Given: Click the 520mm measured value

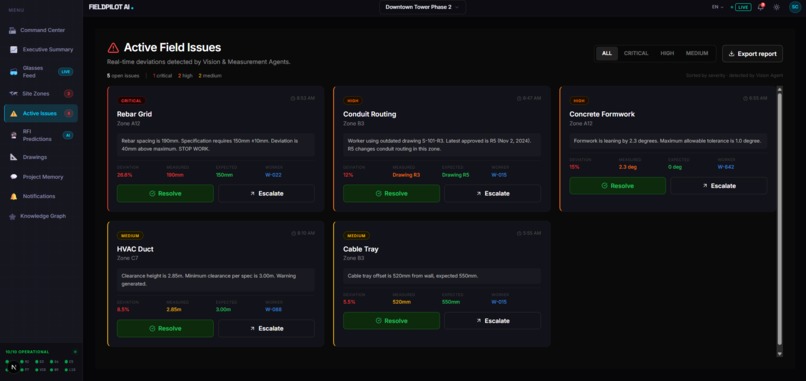Looking at the screenshot, I should tap(400, 302).
